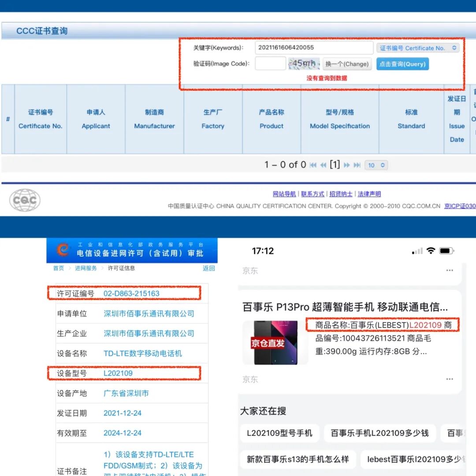Click the captcha image 45mh
The height and width of the screenshot is (476, 476).
(x=304, y=64)
